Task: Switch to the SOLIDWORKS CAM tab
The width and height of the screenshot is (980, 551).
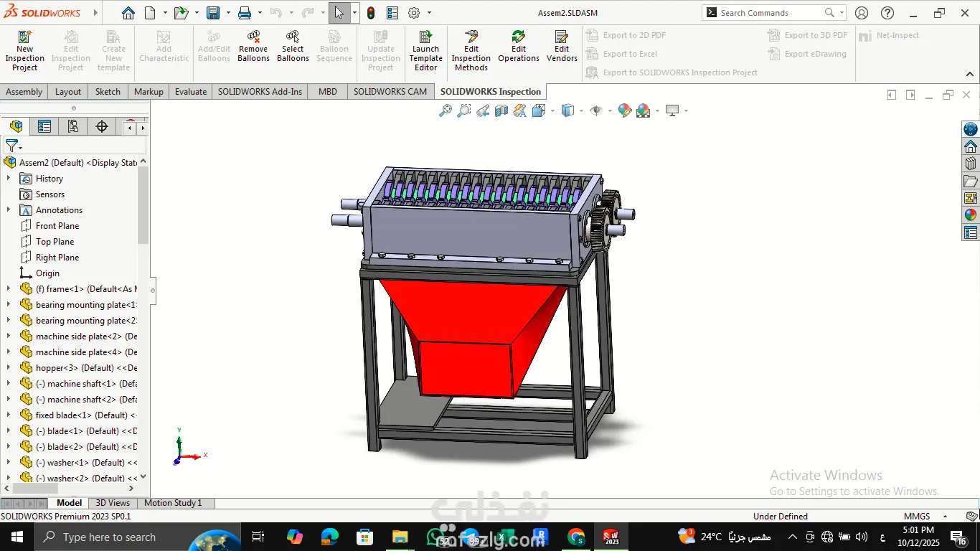Action: 390,92
